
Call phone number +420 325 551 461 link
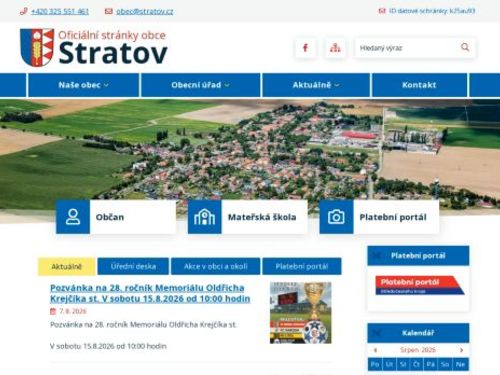pyautogui.click(x=60, y=11)
